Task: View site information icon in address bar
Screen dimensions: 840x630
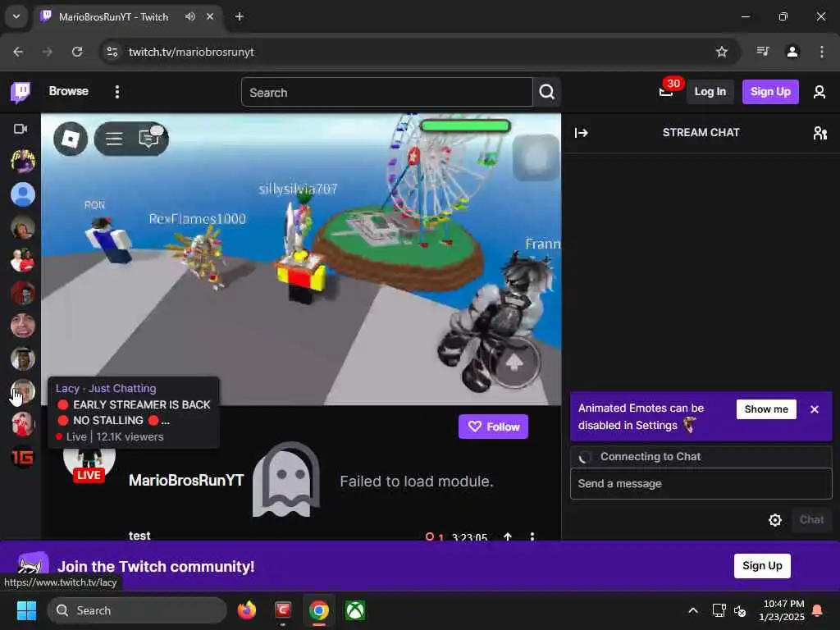Action: click(x=112, y=52)
